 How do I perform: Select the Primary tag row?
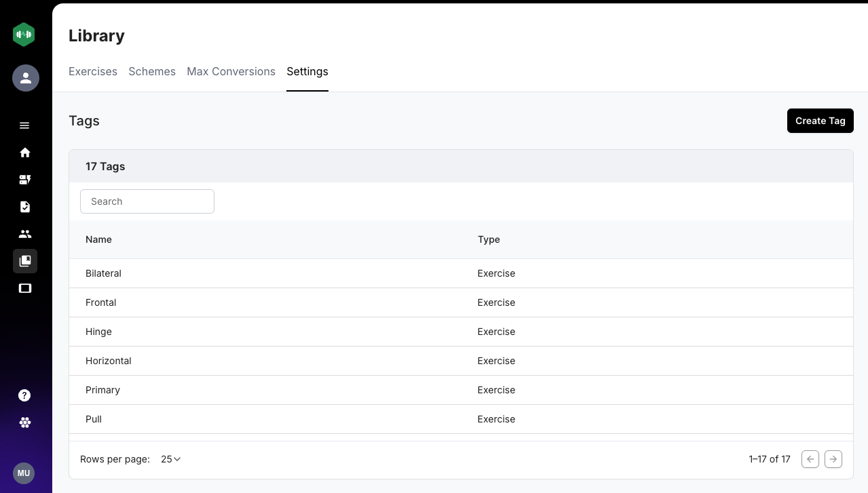461,390
